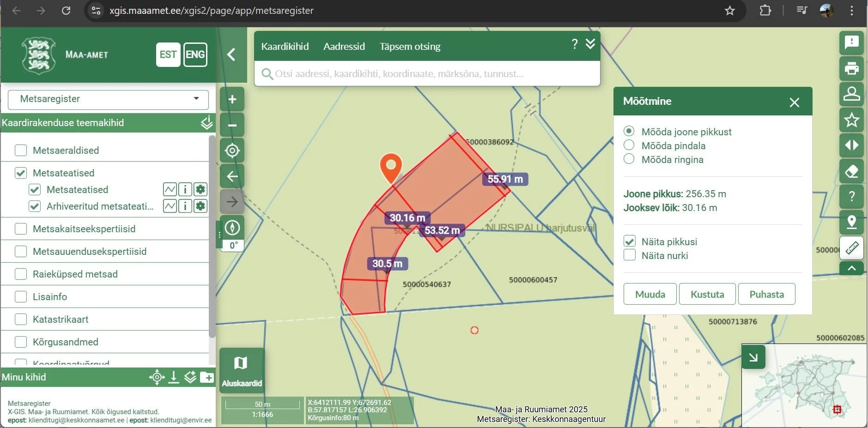868x428 pixels.
Task: Locate my position on the map
Action: 232,151
